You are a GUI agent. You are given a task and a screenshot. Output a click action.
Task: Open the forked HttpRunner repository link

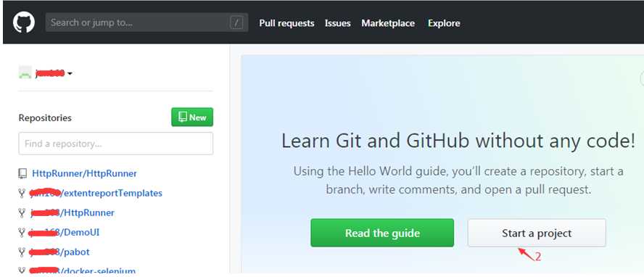pos(73,213)
